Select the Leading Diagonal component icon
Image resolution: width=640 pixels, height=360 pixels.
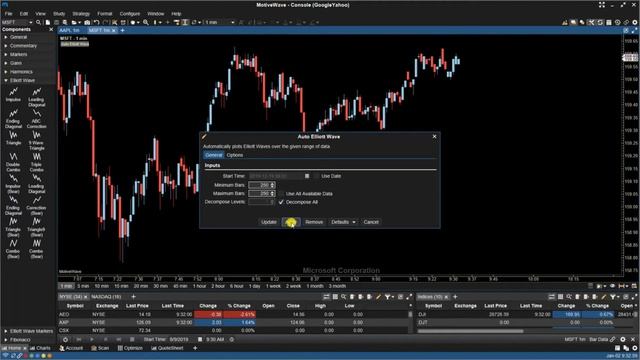pyautogui.click(x=36, y=91)
